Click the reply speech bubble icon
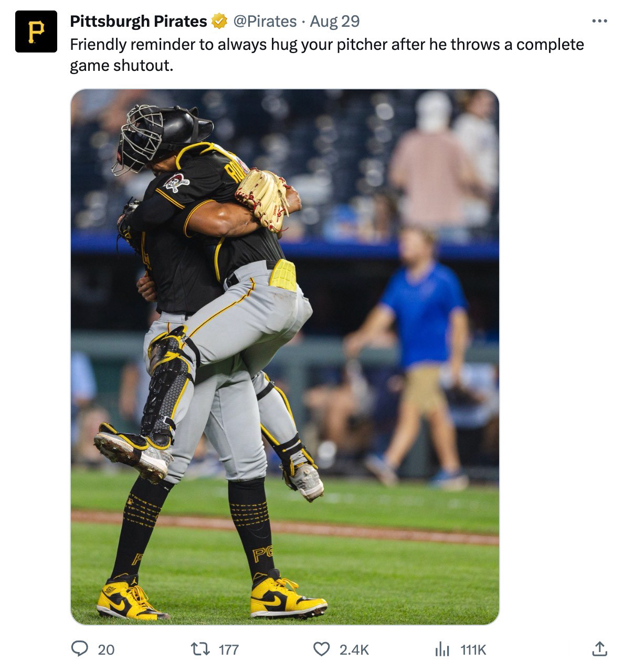The width and height of the screenshot is (623, 672). point(79,649)
